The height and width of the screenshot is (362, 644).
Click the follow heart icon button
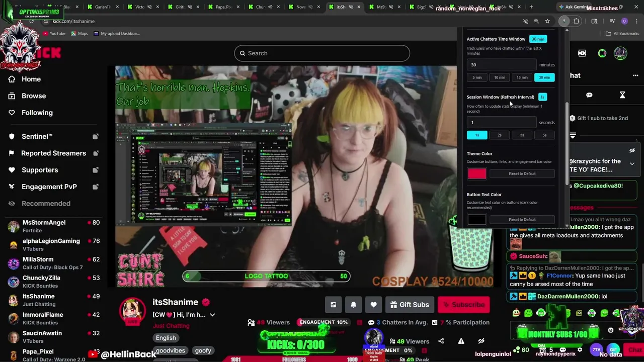[373, 305]
